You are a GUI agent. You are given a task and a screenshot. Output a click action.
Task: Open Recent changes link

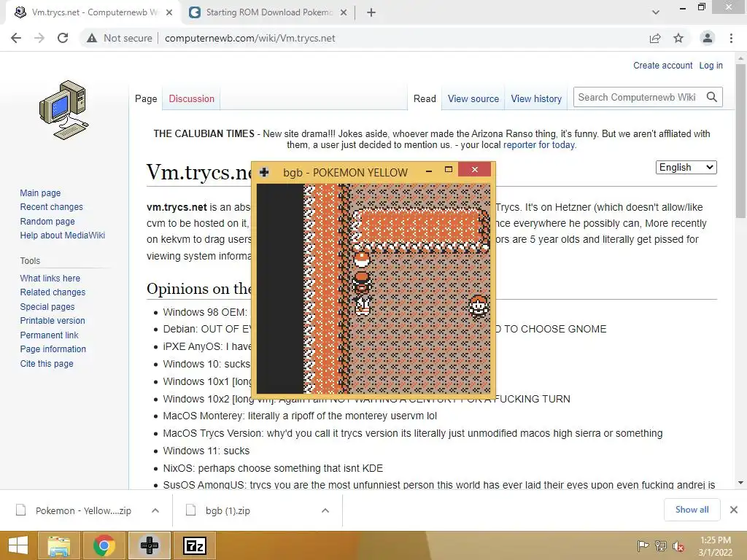point(52,206)
